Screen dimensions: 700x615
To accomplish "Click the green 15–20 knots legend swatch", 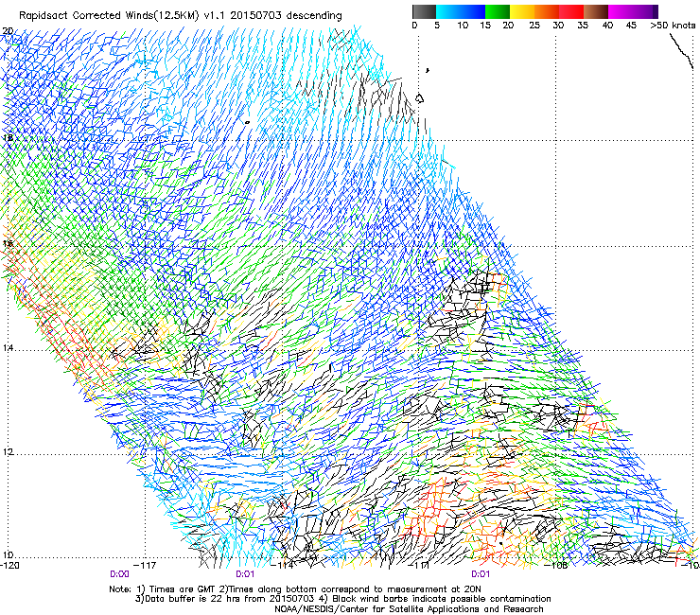I will (498, 11).
